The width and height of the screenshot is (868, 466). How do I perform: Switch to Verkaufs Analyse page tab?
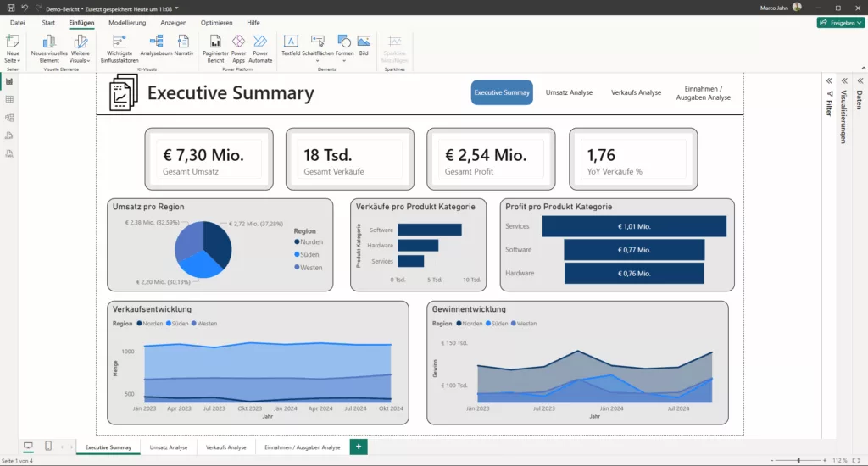click(225, 447)
